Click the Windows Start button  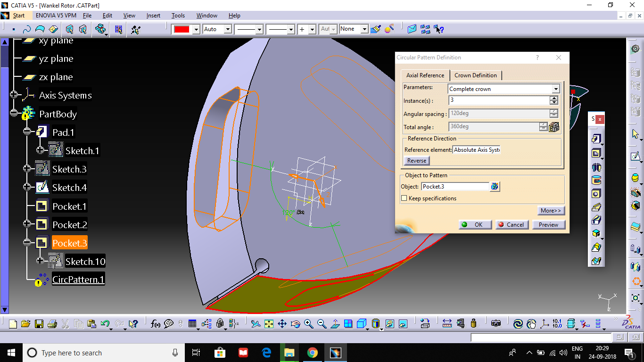point(11,353)
